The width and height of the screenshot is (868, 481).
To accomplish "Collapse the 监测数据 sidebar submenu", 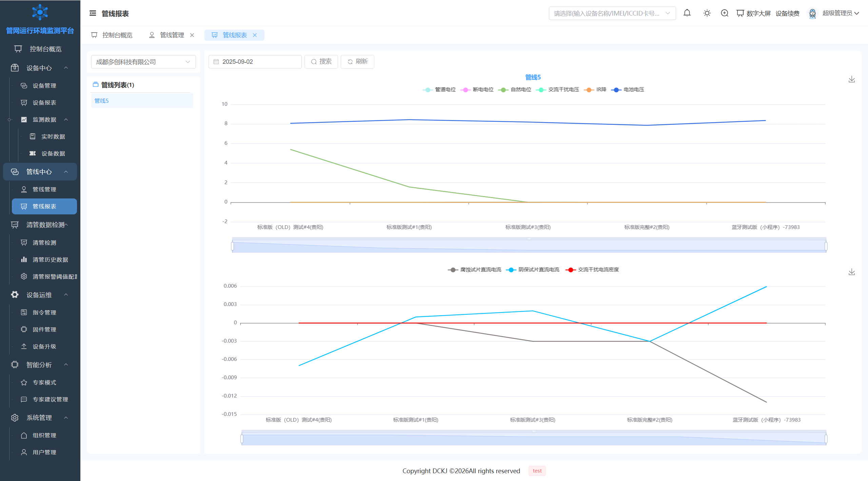I will click(44, 119).
